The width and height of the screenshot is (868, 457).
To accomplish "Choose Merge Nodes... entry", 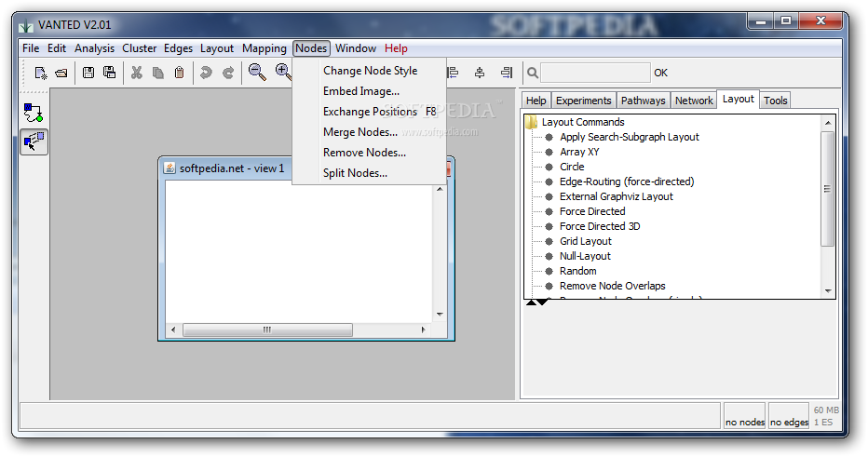I will (x=369, y=132).
